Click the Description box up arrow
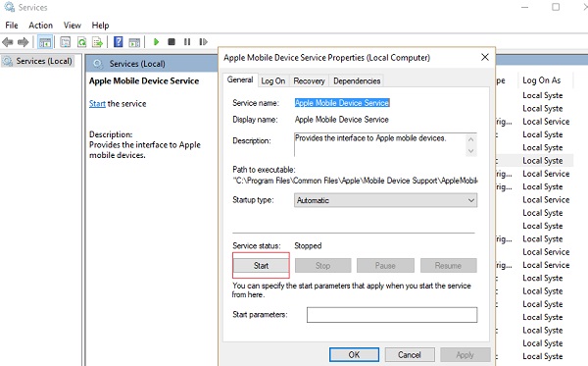 (x=471, y=139)
